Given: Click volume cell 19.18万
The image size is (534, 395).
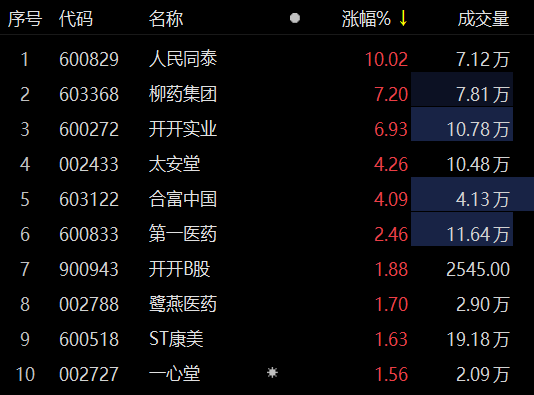Looking at the screenshot, I should (x=478, y=340).
